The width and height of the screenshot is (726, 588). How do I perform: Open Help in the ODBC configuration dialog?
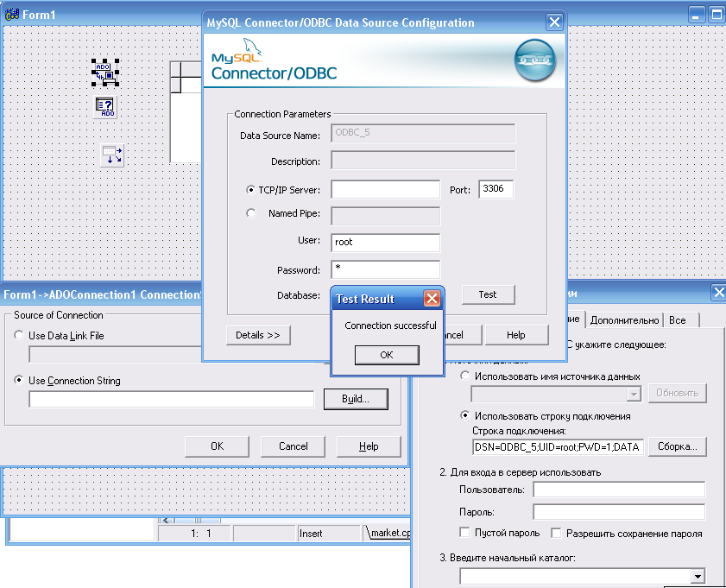pos(516,335)
